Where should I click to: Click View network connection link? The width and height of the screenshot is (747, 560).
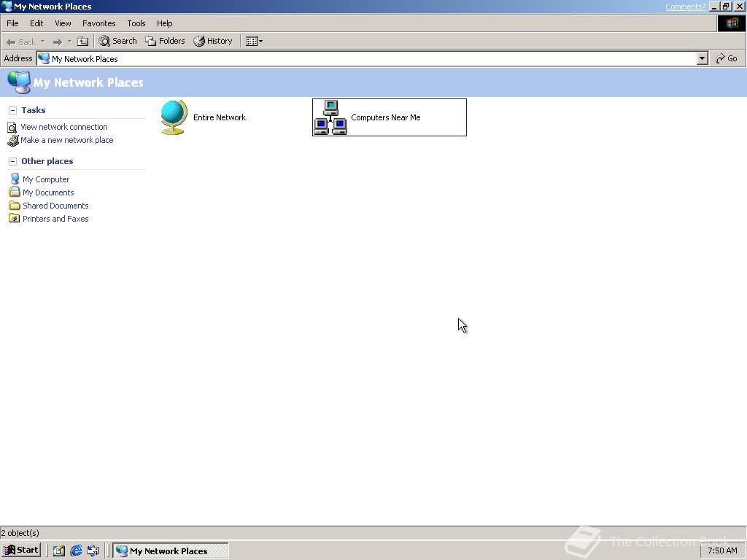[64, 127]
